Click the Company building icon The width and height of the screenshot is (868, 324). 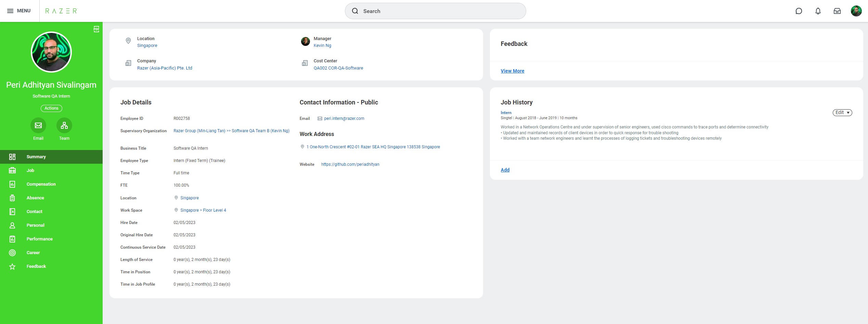click(128, 63)
